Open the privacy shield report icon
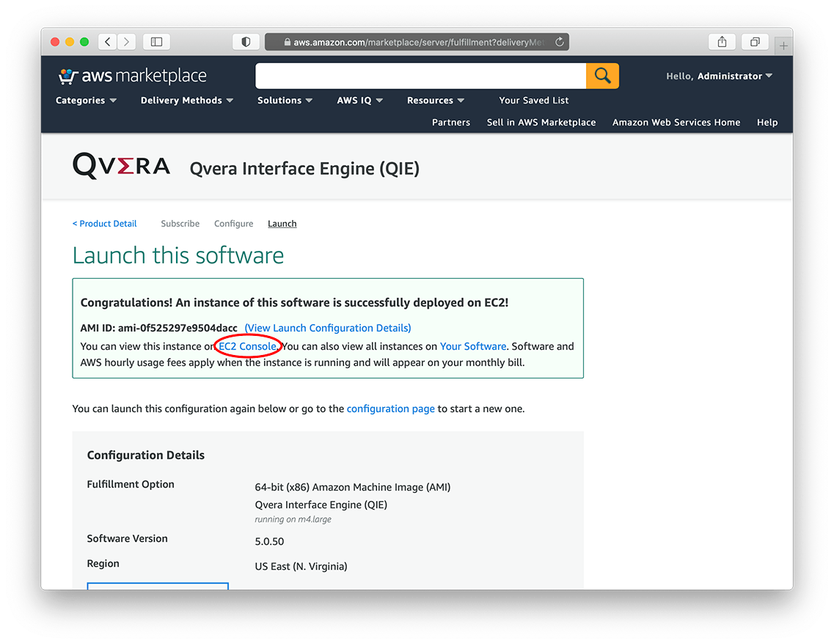Image resolution: width=834 pixels, height=644 pixels. click(x=246, y=42)
